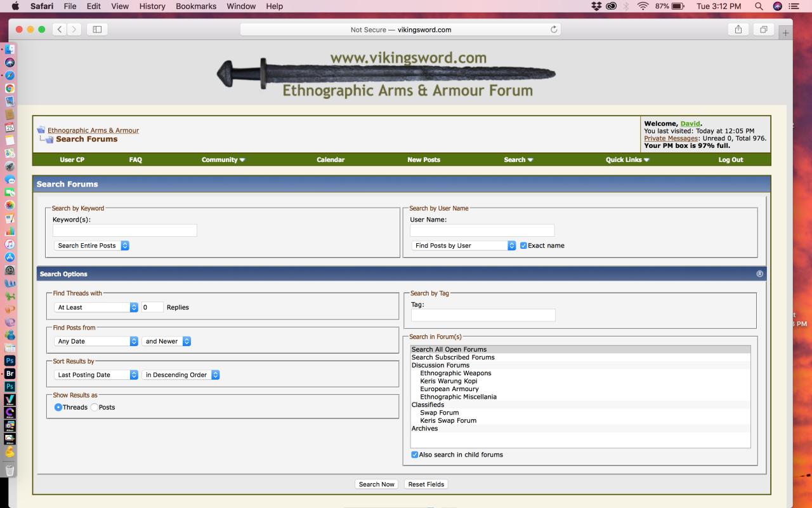Open the Any Date dropdown
The width and height of the screenshot is (812, 508).
[96, 341]
